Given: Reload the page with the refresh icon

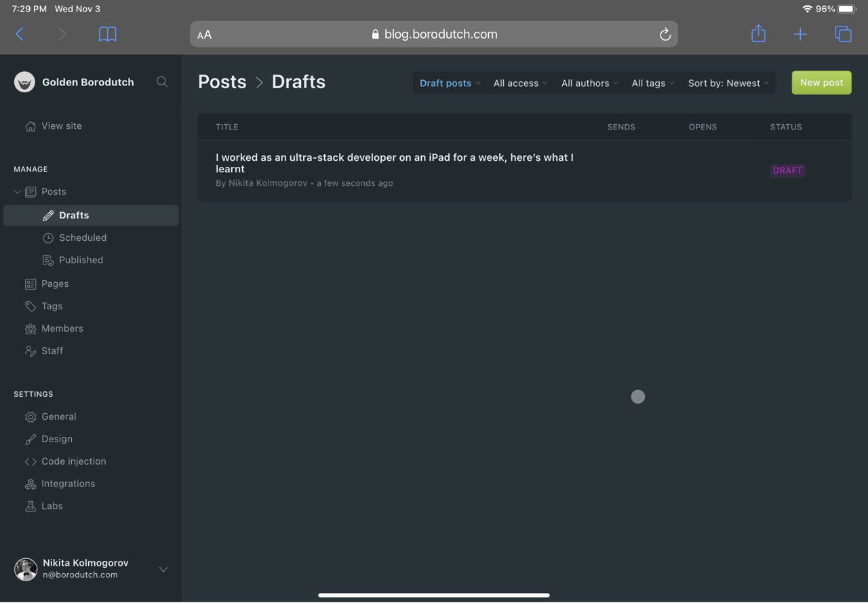Looking at the screenshot, I should pyautogui.click(x=665, y=34).
